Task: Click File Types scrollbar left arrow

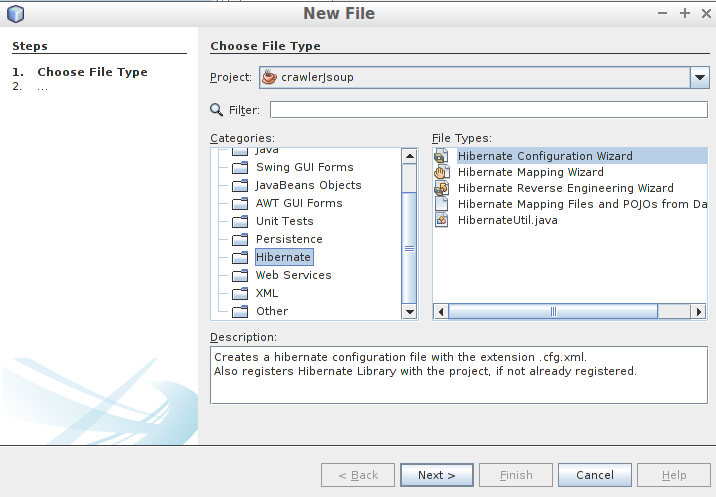Action: (441, 312)
